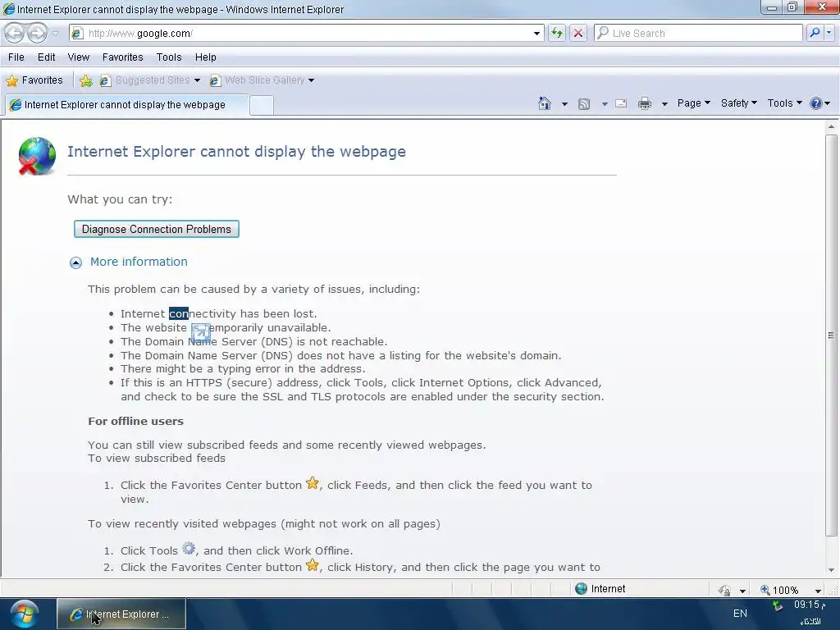This screenshot has width=840, height=630.
Task: Open the Help menu
Action: [205, 57]
